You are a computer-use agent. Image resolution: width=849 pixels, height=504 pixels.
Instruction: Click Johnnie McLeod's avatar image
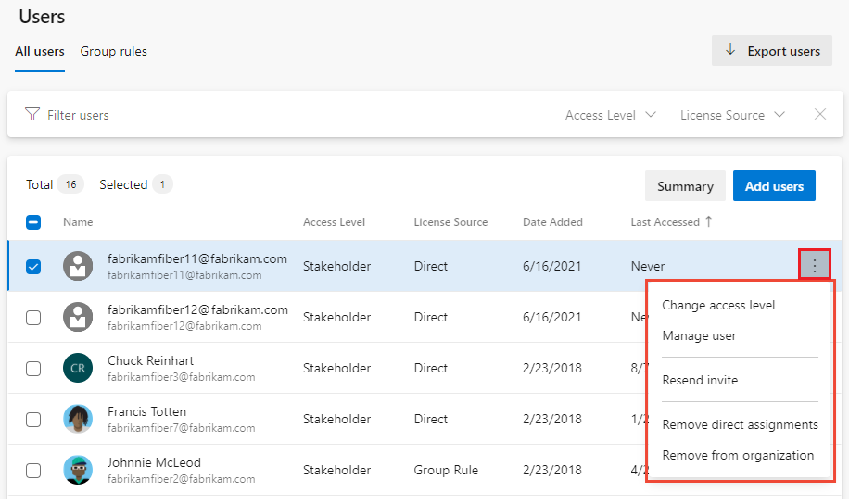point(78,470)
